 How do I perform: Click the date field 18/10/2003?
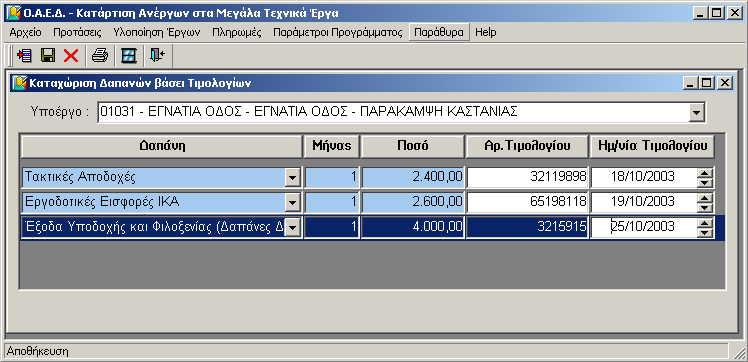coord(644,177)
